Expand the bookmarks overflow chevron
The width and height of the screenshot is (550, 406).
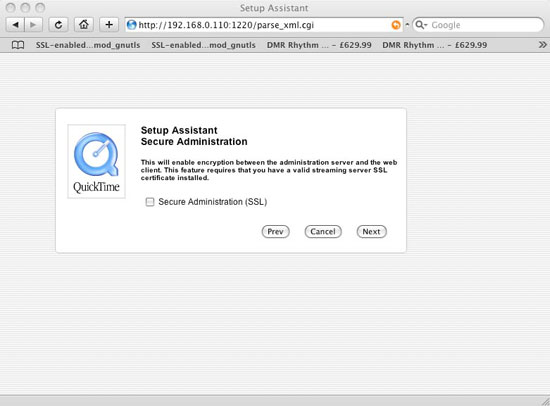click(542, 45)
